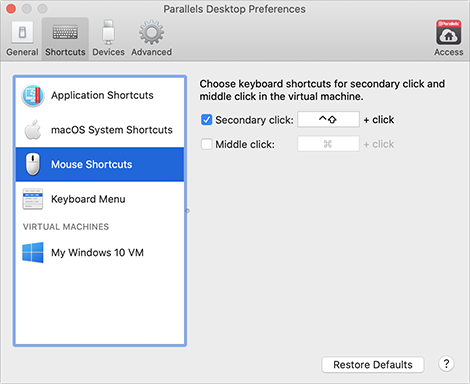Click the Keyboard Menu icon

click(x=33, y=199)
